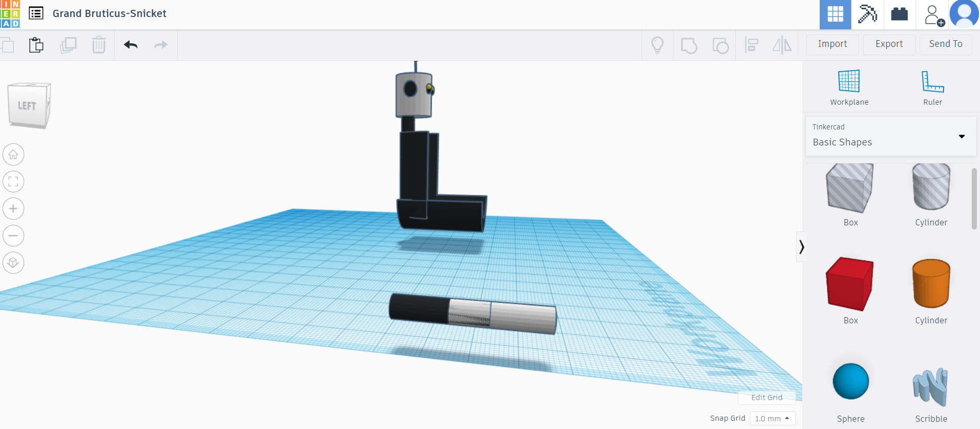This screenshot has width=980, height=429.
Task: Click the Send To button
Action: click(946, 44)
